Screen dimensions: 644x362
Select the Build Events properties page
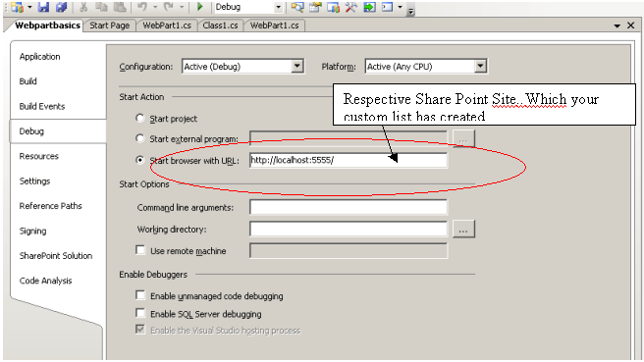[42, 106]
